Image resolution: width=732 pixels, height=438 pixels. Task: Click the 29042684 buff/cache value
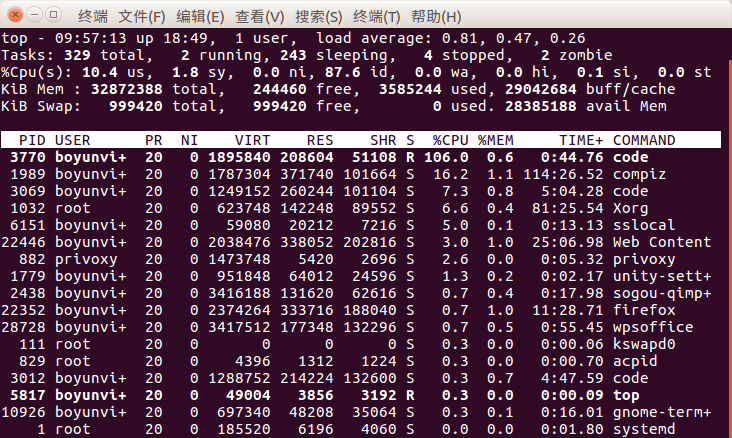(541, 89)
